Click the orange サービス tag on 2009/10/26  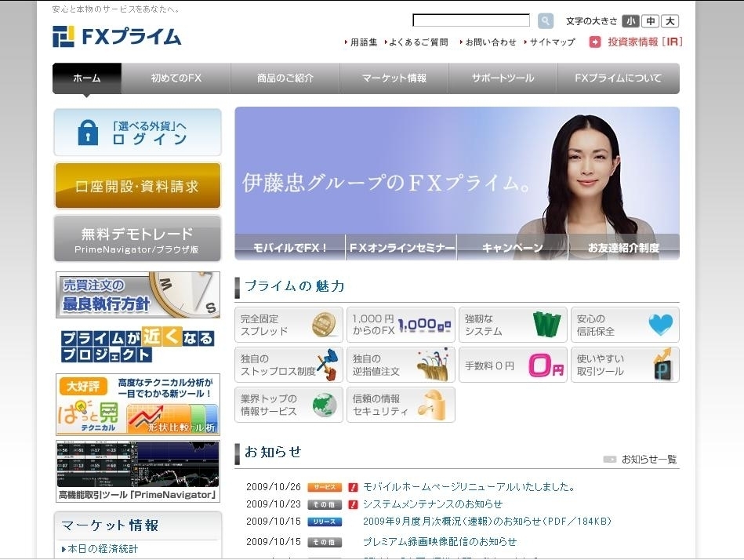(325, 487)
